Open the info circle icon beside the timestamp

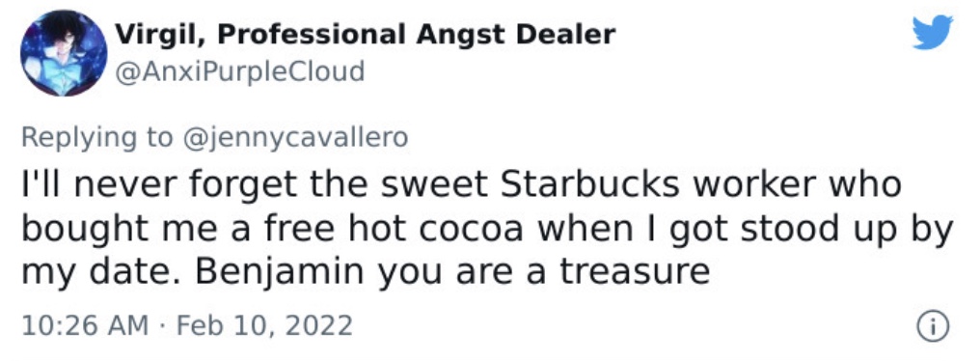coord(932,327)
